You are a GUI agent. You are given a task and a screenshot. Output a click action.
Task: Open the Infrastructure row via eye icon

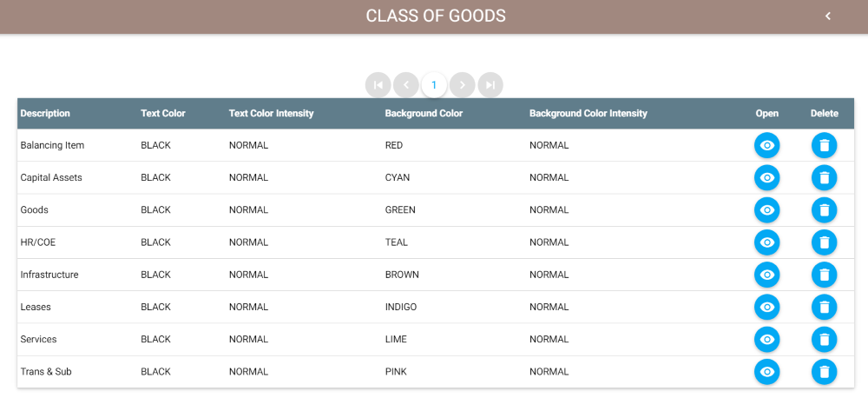pos(766,275)
